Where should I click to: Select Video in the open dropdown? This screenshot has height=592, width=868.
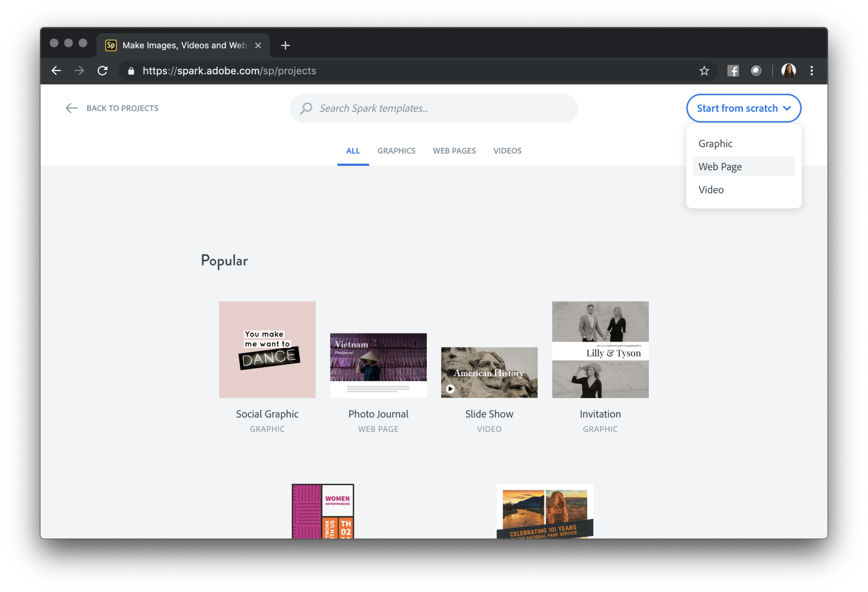point(710,189)
